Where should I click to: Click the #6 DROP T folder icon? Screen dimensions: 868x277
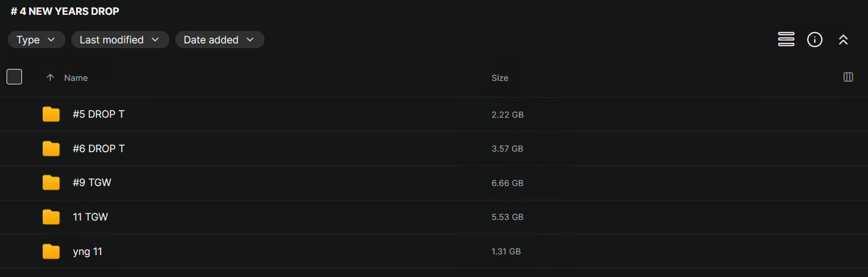pyautogui.click(x=51, y=149)
